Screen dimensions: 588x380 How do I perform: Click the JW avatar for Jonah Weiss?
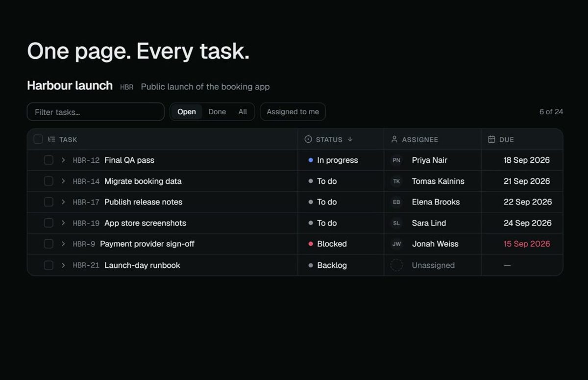(396, 244)
